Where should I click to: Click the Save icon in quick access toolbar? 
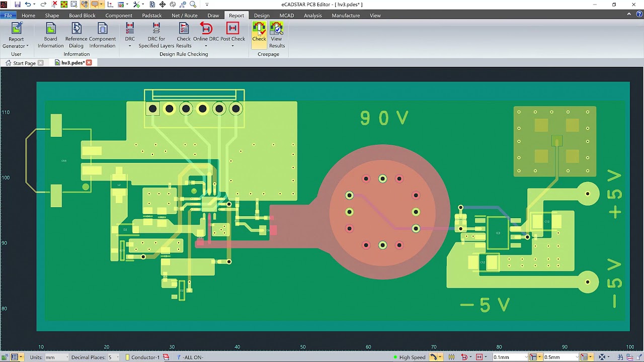[18, 5]
